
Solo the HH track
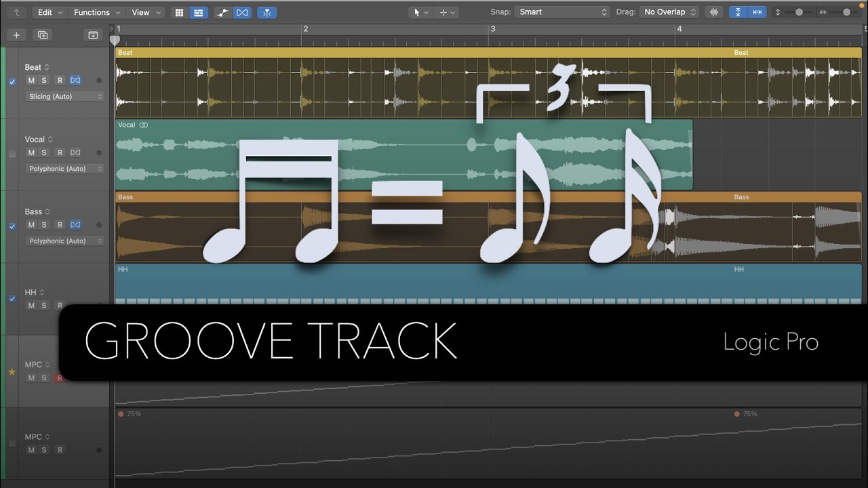coord(44,306)
